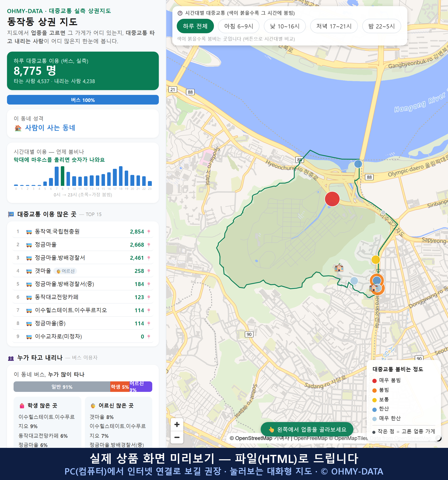Select the 이수교차로(미정차) list row
The height and width of the screenshot is (480, 448).
(83, 337)
